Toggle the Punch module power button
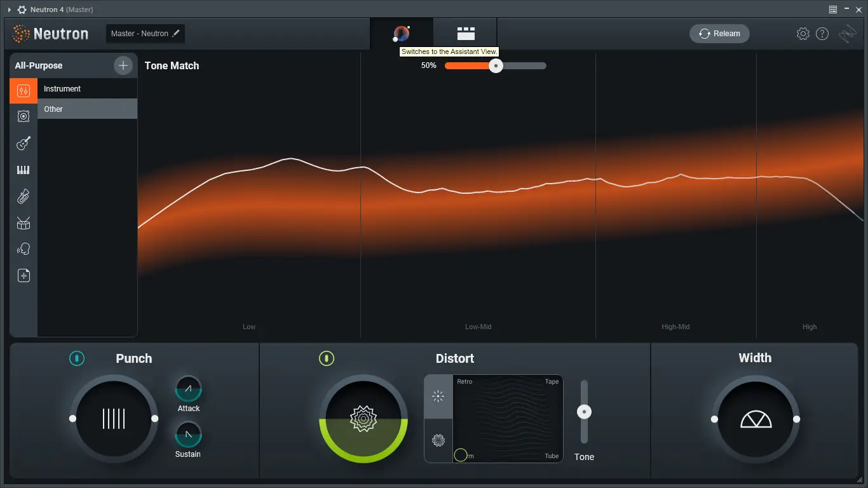Screen dimensions: 868x488 click(76, 358)
